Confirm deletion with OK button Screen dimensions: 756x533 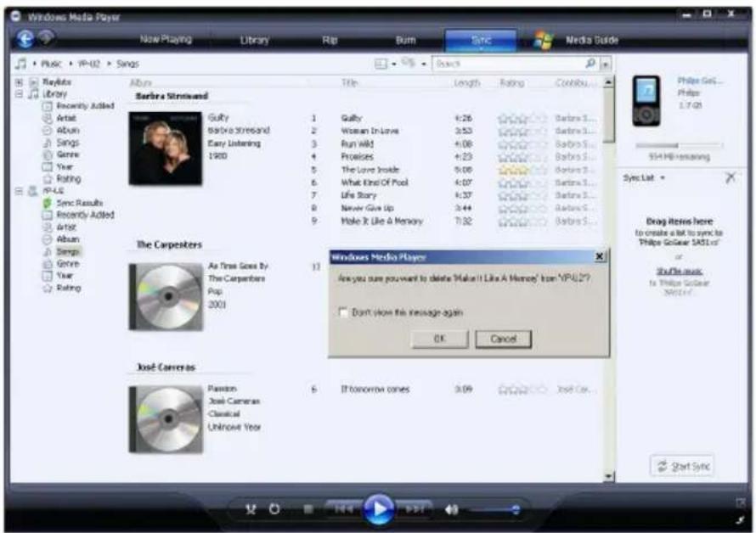[x=439, y=339]
